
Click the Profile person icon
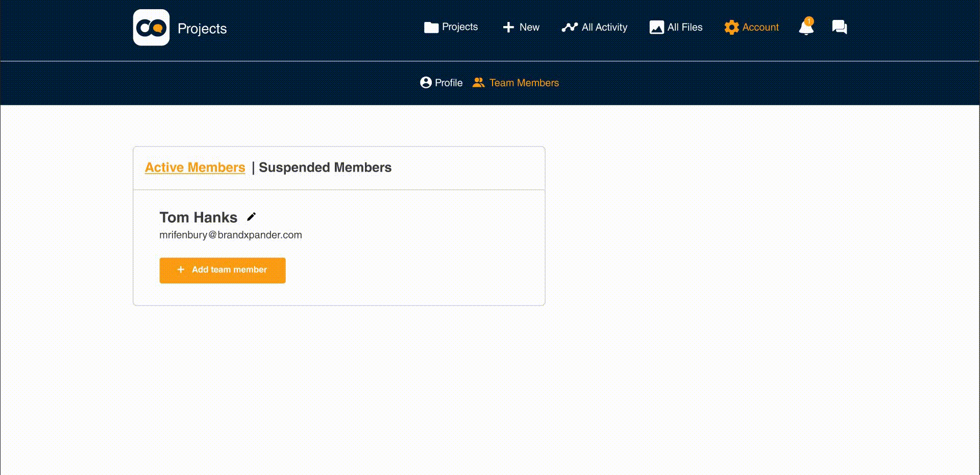tap(426, 83)
